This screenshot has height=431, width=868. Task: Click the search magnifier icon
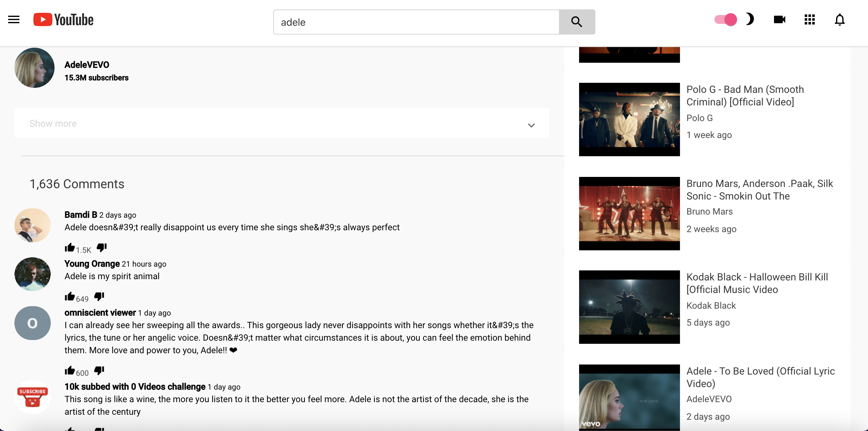[x=577, y=22]
